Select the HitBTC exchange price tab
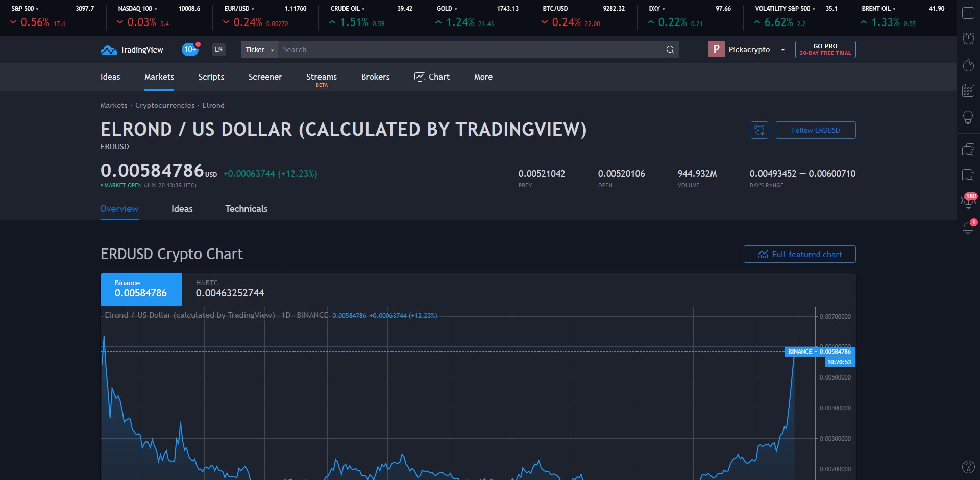Image resolution: width=980 pixels, height=480 pixels. [230, 289]
